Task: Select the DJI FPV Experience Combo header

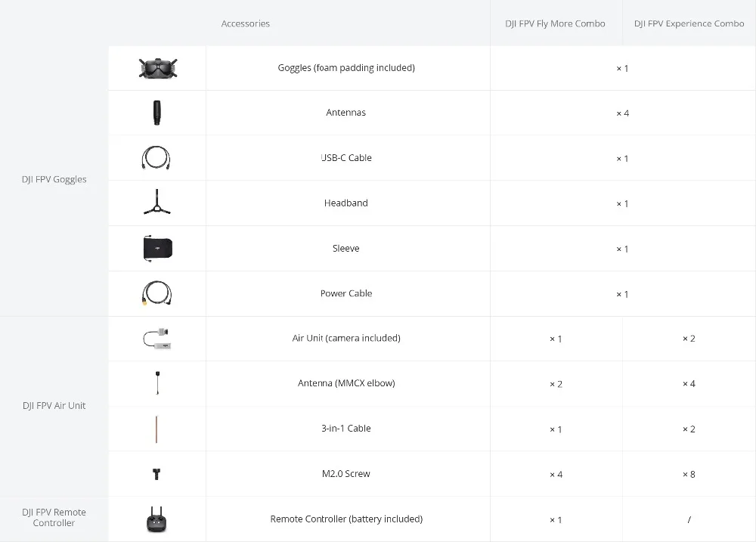Action: click(x=689, y=23)
